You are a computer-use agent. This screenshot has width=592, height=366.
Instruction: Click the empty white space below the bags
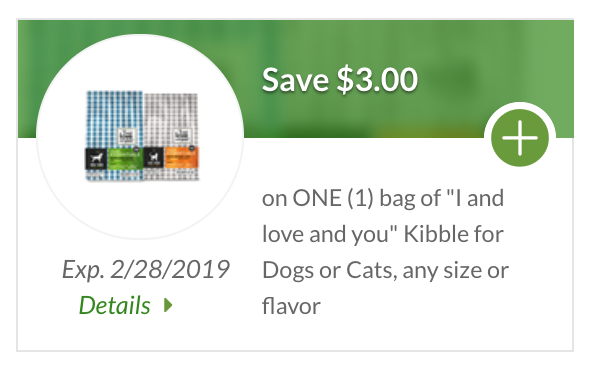(x=140, y=208)
